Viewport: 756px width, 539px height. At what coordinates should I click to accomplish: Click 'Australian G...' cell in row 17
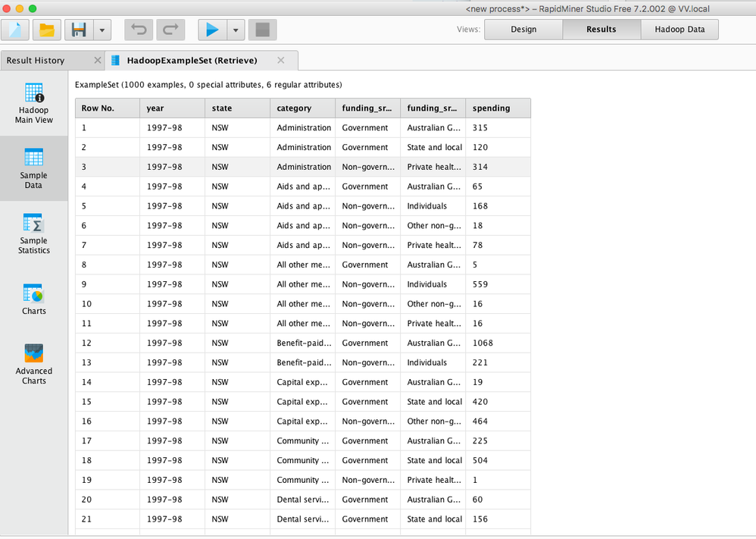coord(433,440)
